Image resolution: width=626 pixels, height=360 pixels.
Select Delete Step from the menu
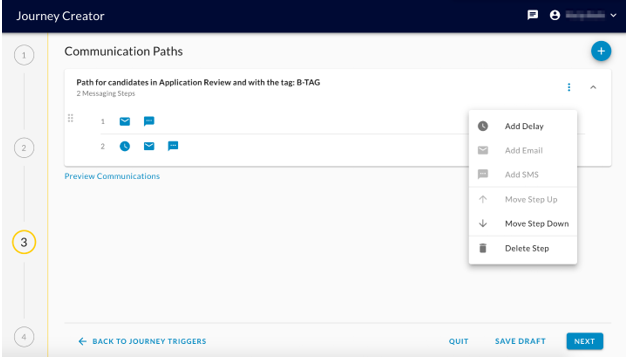pos(523,248)
